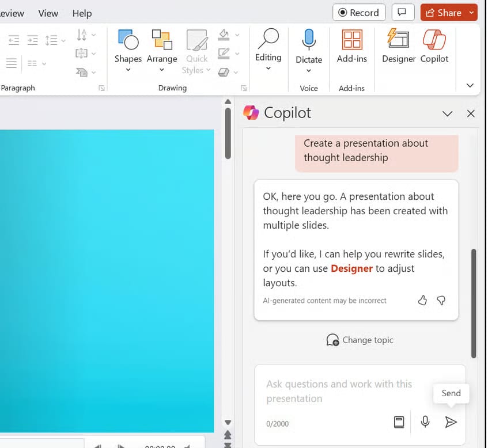Open the Editing magnifier menu
The width and height of the screenshot is (488, 448).
click(268, 49)
